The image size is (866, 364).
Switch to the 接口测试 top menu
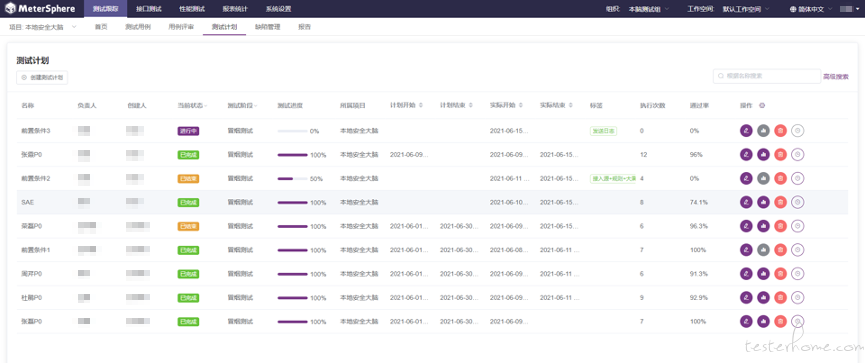(x=148, y=9)
